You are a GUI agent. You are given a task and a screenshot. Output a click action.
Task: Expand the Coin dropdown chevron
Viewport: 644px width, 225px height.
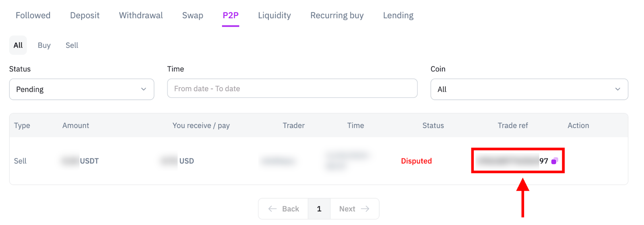tap(618, 89)
